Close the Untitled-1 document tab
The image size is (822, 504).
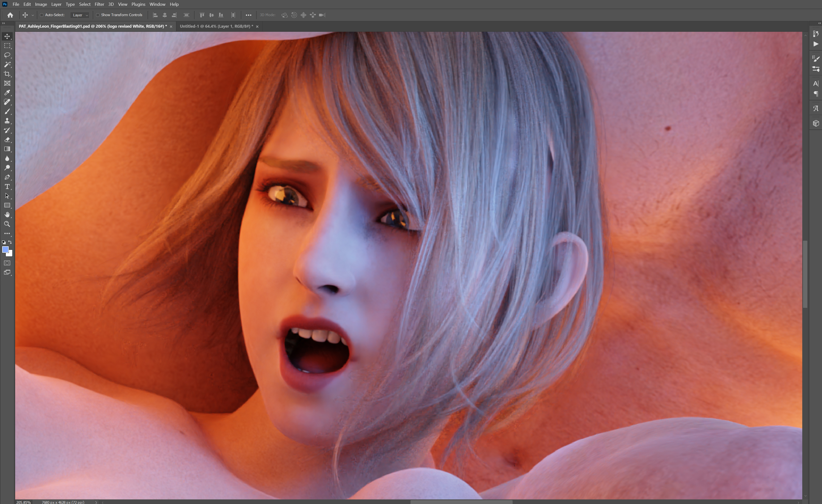point(257,27)
